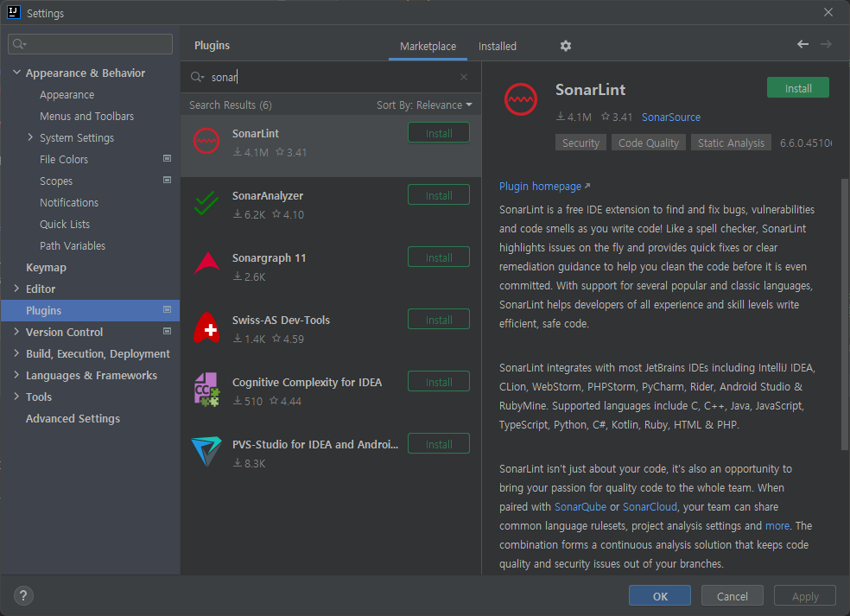
Task: Click the File Colors project-level marker icon
Action: click(167, 158)
